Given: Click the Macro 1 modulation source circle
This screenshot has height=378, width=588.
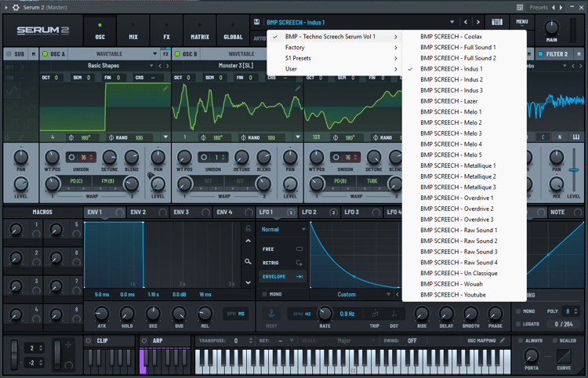Looking at the screenshot, I should (x=36, y=234).
